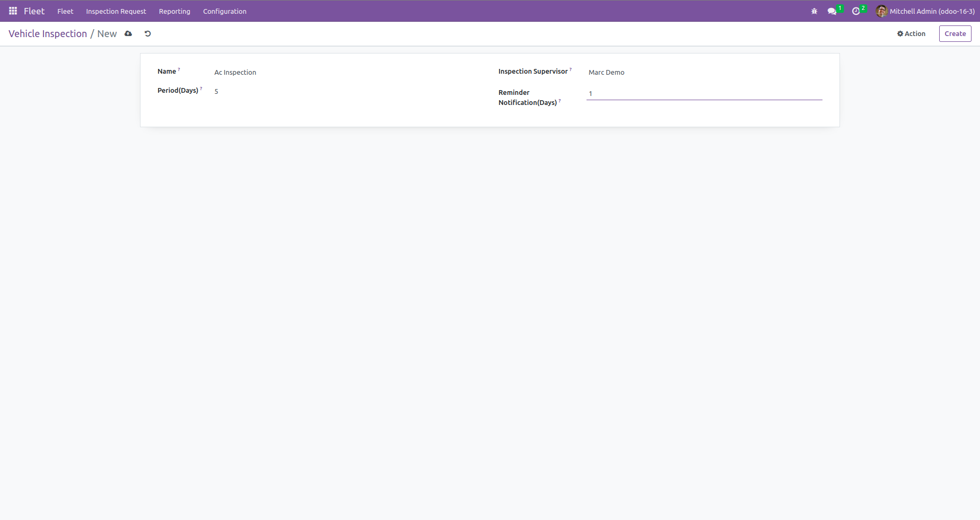
Task: Click the Reminder Notification(Days) input
Action: 704,93
